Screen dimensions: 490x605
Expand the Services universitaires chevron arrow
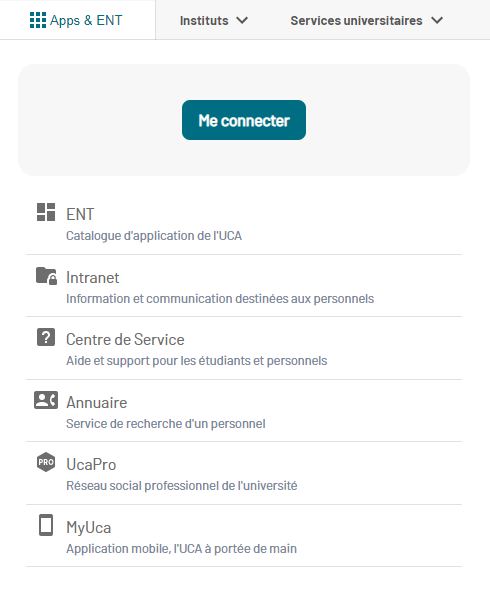pyautogui.click(x=437, y=20)
